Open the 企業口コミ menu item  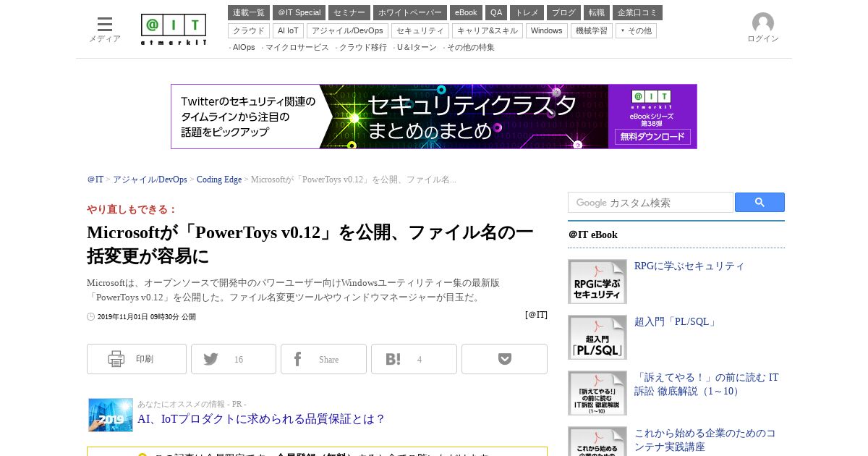point(637,12)
